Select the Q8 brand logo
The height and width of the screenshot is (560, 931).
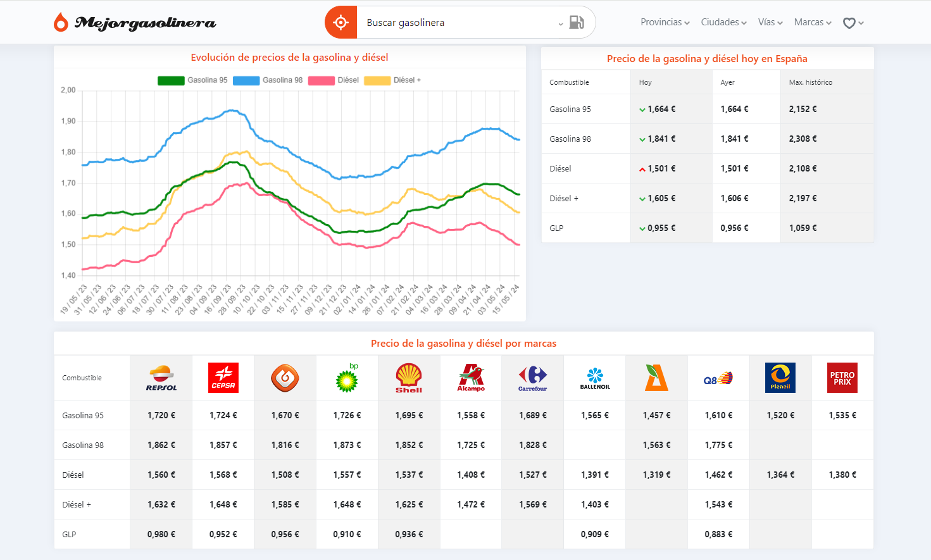(718, 379)
